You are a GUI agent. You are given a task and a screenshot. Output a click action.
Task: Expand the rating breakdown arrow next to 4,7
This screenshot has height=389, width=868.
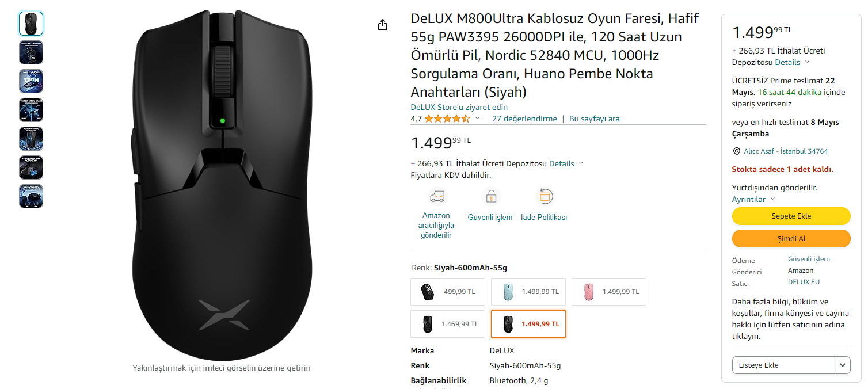pyautogui.click(x=477, y=119)
